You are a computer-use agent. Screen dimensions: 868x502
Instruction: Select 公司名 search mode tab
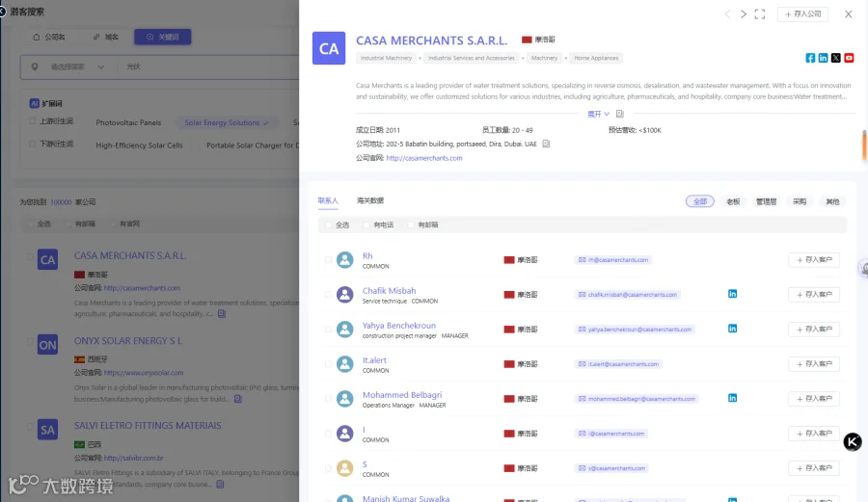point(49,37)
